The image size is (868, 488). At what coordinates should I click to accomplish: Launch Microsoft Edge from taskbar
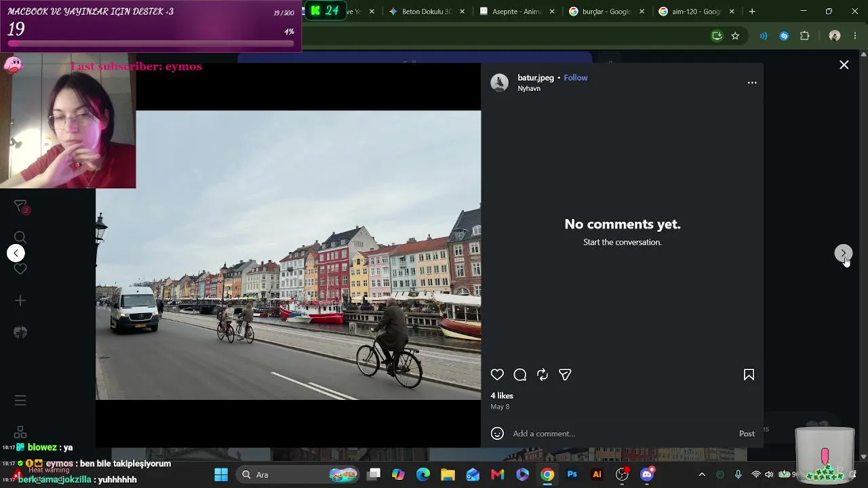pos(423,474)
